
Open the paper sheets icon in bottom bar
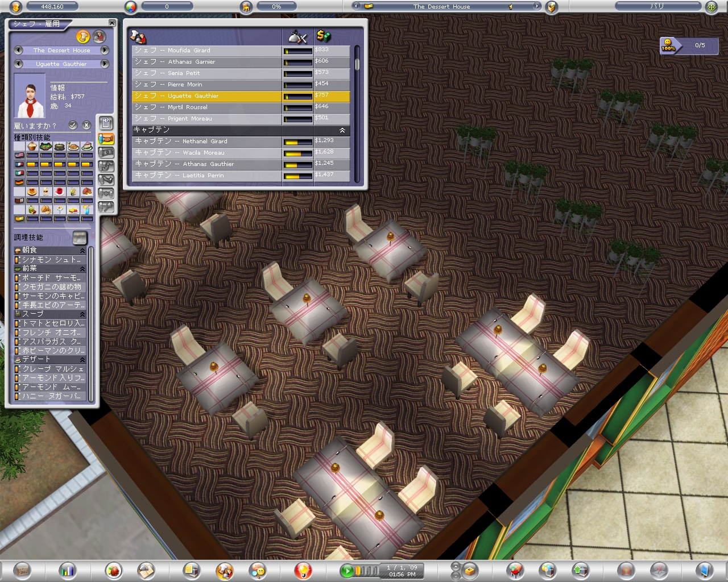click(146, 570)
